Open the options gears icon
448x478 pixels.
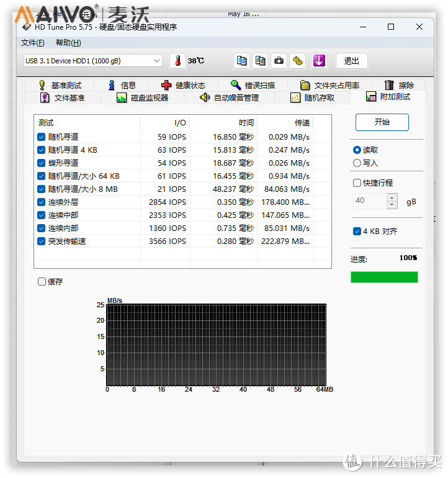point(297,61)
